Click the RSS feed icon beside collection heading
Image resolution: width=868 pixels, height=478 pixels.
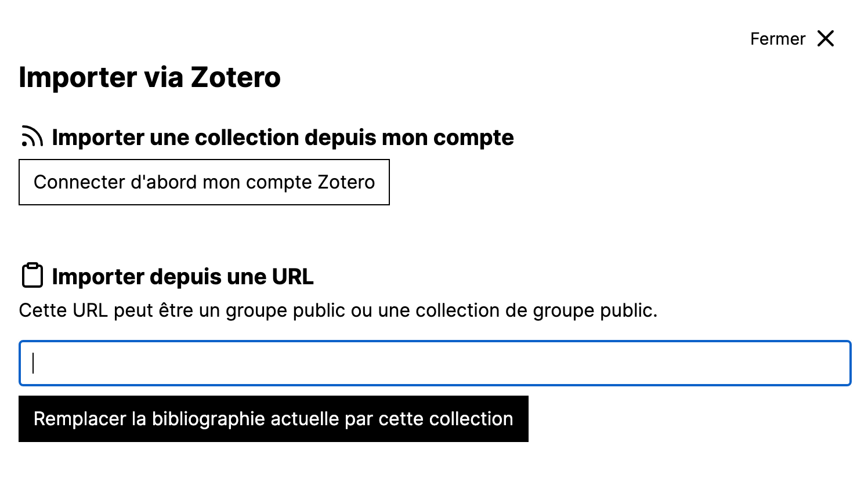point(33,136)
